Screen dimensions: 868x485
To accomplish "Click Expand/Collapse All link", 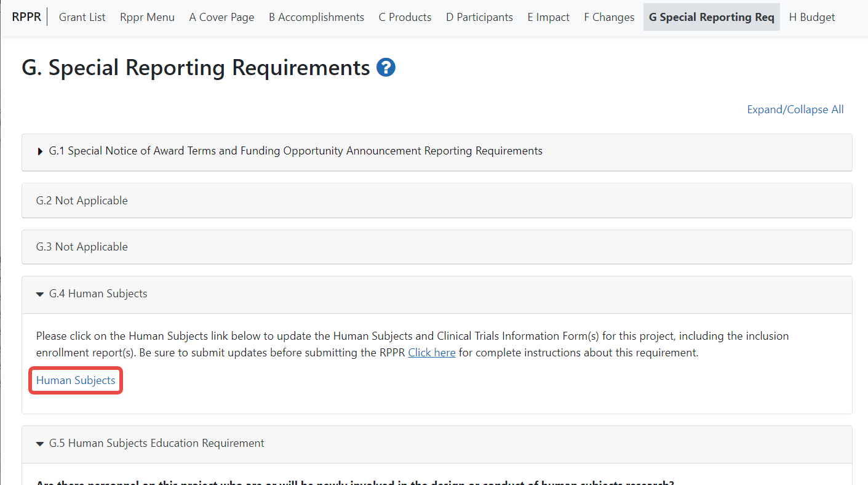I will (795, 110).
